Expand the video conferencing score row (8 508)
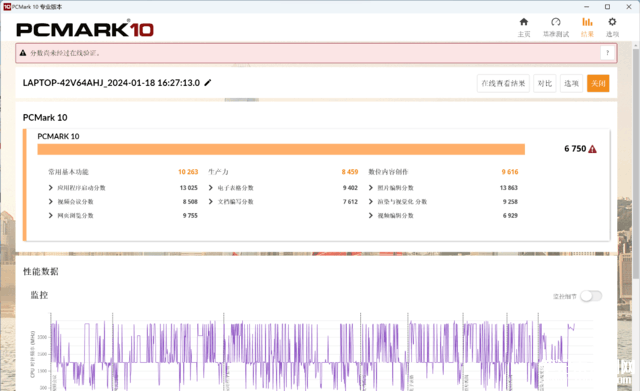This screenshot has width=640, height=391. point(122,202)
